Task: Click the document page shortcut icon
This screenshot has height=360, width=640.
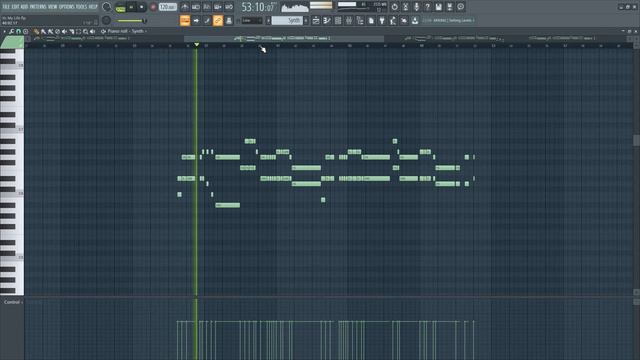Action: click(371, 20)
